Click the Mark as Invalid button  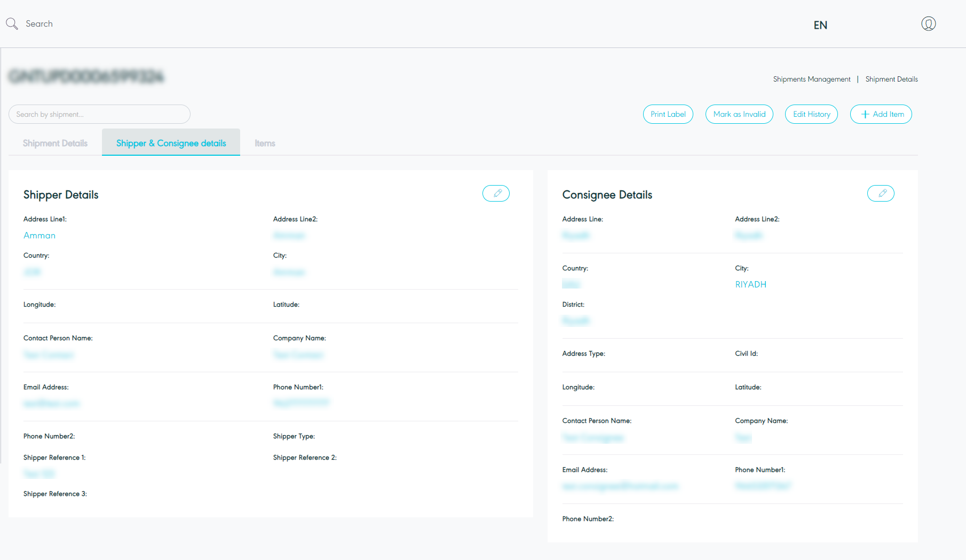pyautogui.click(x=739, y=114)
